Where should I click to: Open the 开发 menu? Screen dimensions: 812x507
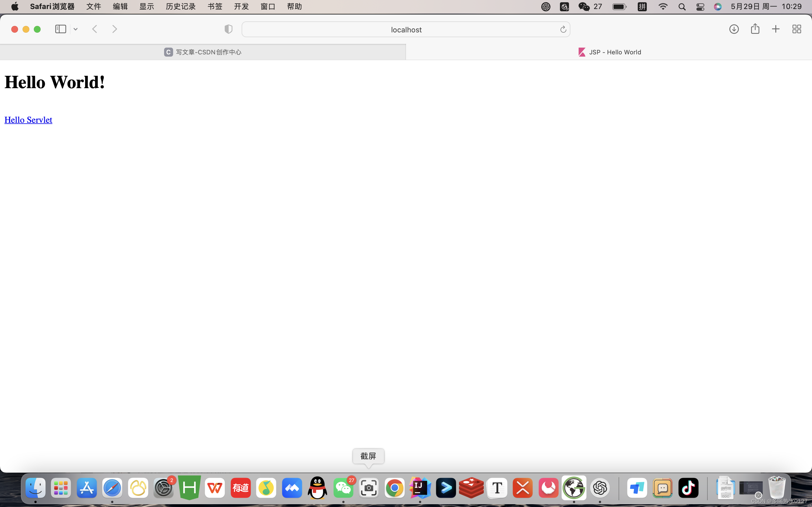pyautogui.click(x=241, y=7)
